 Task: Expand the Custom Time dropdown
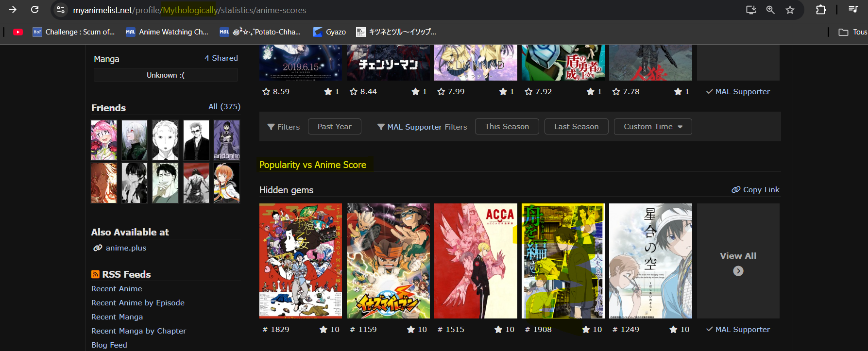point(653,126)
